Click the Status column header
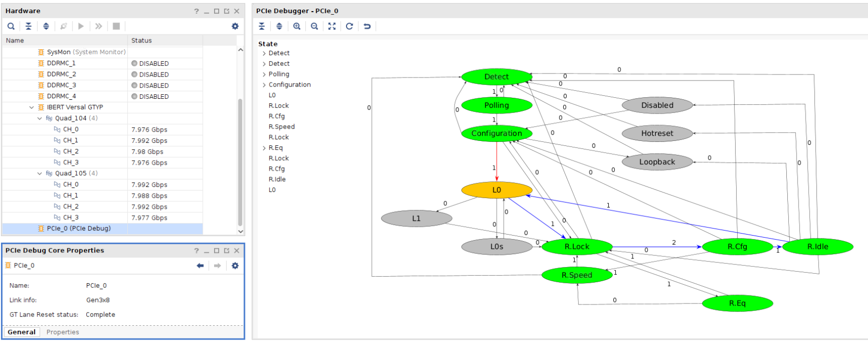Image resolution: width=868 pixels, height=342 pixels. pyautogui.click(x=165, y=41)
